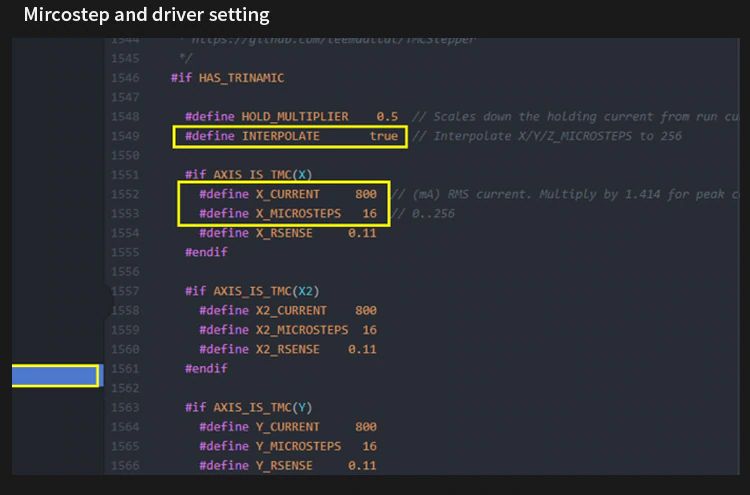This screenshot has width=750, height=495.
Task: Click the X_CURRENT value 800
Action: pos(366,194)
